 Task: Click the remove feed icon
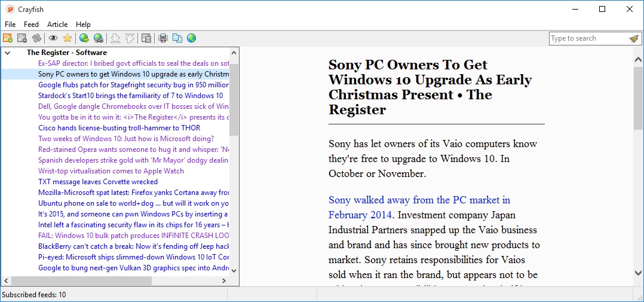[22, 38]
